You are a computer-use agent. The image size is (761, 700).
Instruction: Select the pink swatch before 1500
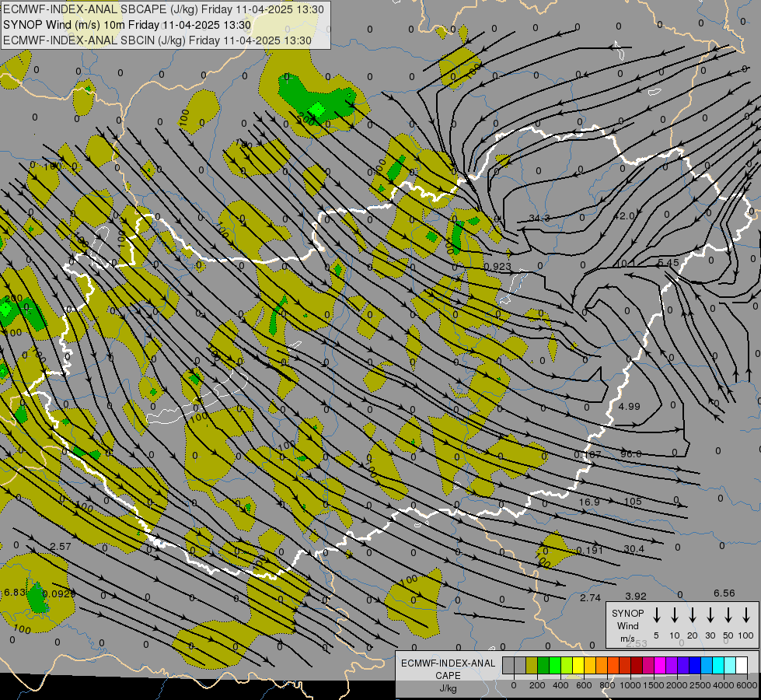(648, 665)
